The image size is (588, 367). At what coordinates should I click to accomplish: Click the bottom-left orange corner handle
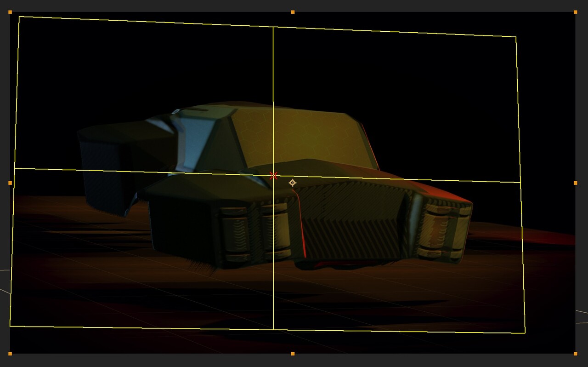tap(10, 354)
